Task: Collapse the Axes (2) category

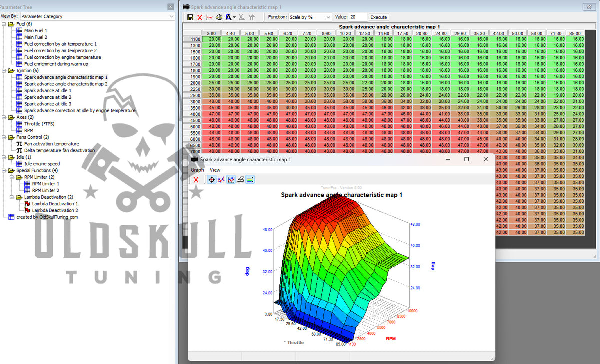Action: pyautogui.click(x=4, y=117)
